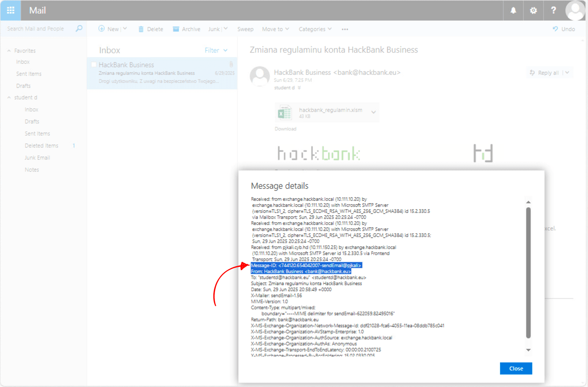
Task: Open the Move to menu
Action: (275, 29)
